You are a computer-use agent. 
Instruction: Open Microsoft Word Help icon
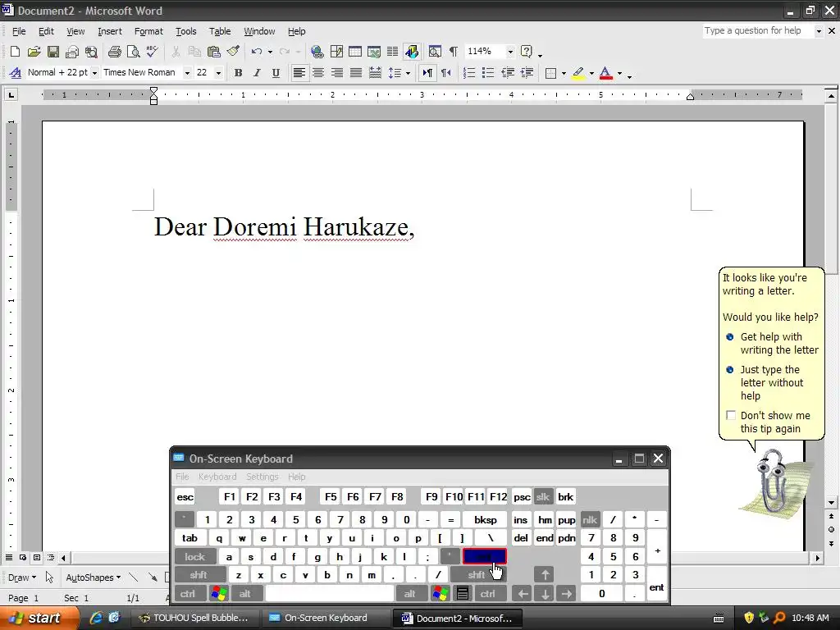pyautogui.click(x=527, y=52)
